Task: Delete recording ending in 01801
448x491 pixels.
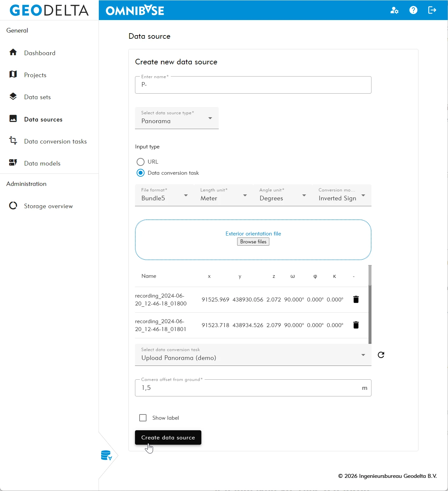Action: coord(356,325)
